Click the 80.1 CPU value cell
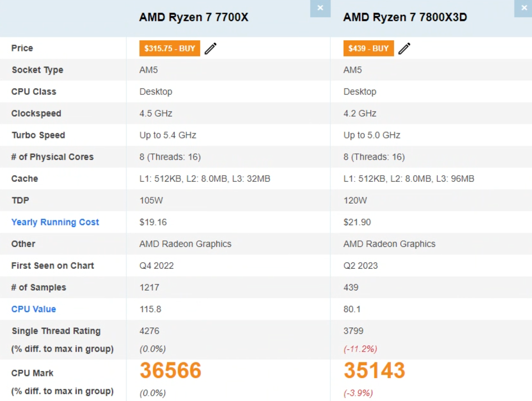Image resolution: width=532 pixels, height=401 pixels. click(352, 309)
